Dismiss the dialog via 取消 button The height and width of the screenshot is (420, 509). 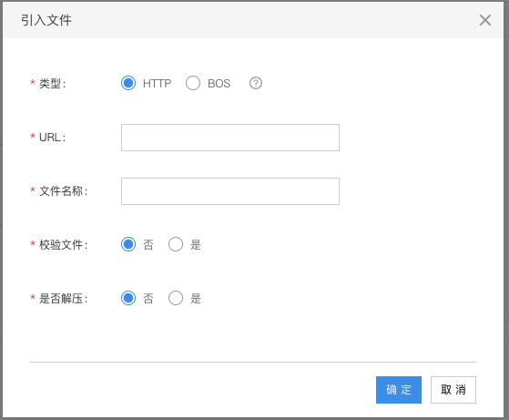[453, 390]
